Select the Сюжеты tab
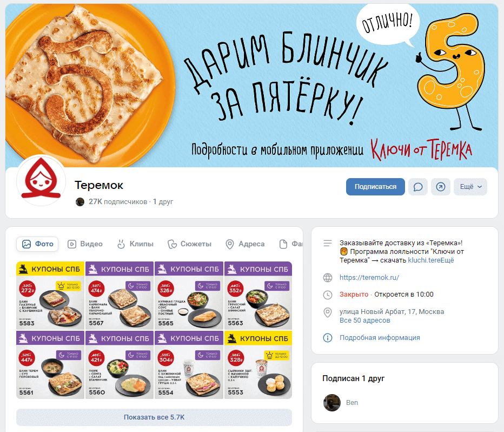Screen dimensions: 504x432 coord(190,244)
